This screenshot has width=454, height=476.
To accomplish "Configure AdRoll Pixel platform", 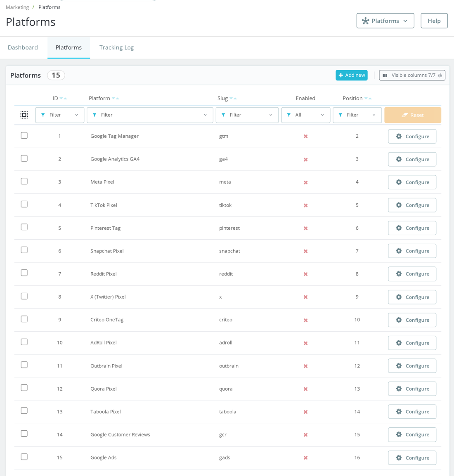I will coord(412,343).
